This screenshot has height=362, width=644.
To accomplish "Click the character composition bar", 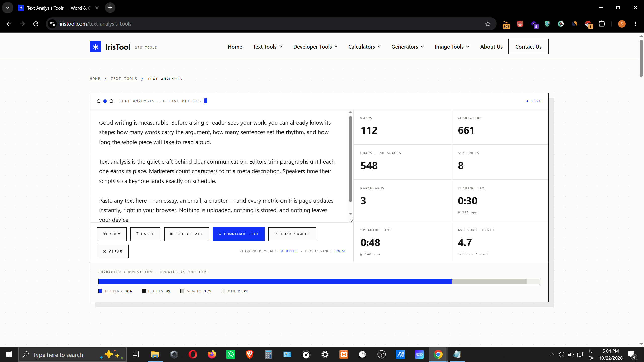I will click(x=319, y=281).
